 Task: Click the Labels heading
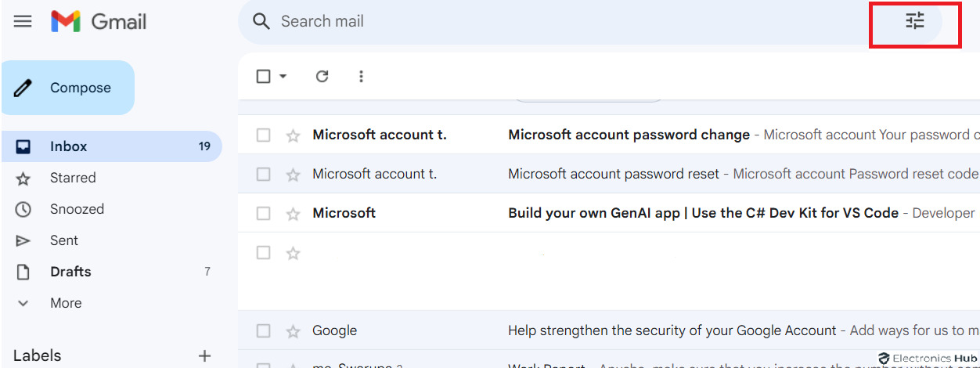pyautogui.click(x=38, y=355)
